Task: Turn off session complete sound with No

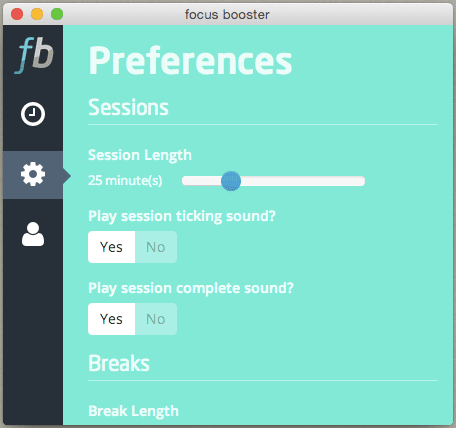Action: 156,319
